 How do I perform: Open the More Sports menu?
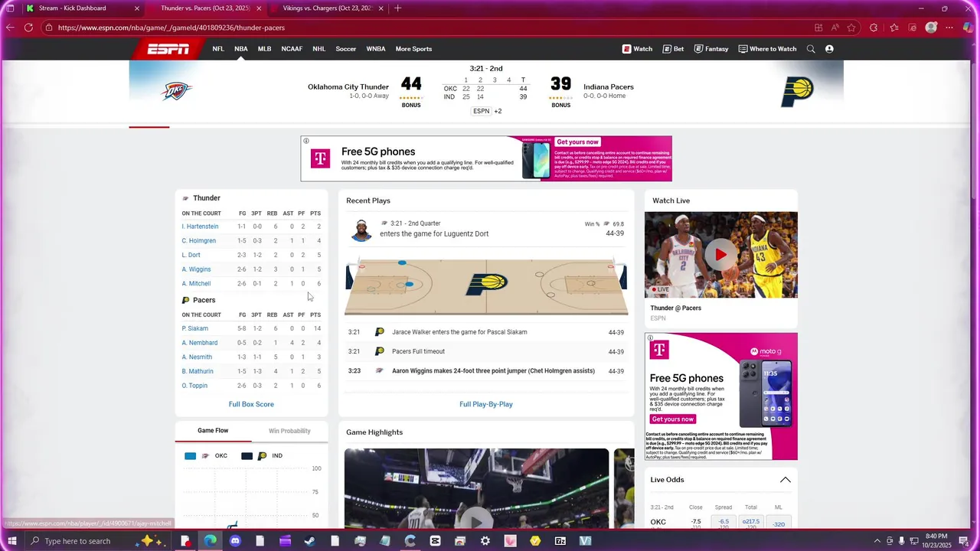click(413, 49)
